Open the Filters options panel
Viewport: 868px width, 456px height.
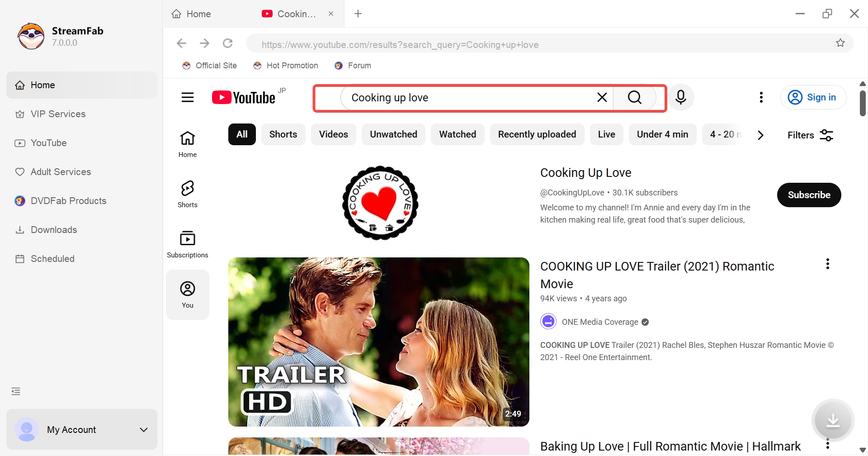pyautogui.click(x=810, y=135)
